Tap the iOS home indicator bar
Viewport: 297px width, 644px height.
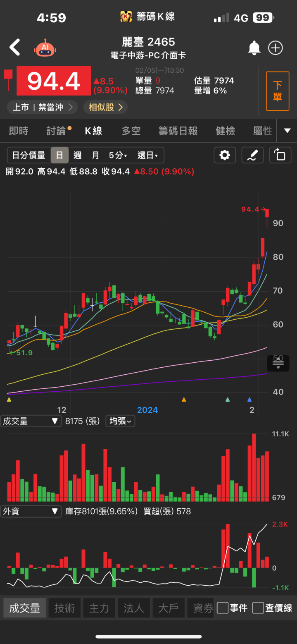click(149, 637)
